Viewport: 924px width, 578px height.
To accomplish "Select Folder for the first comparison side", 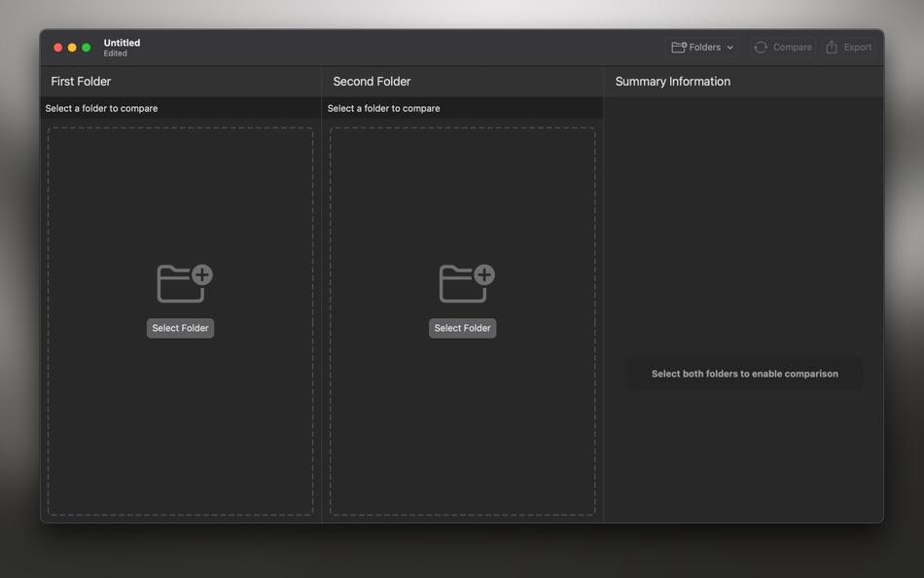I will click(x=180, y=328).
